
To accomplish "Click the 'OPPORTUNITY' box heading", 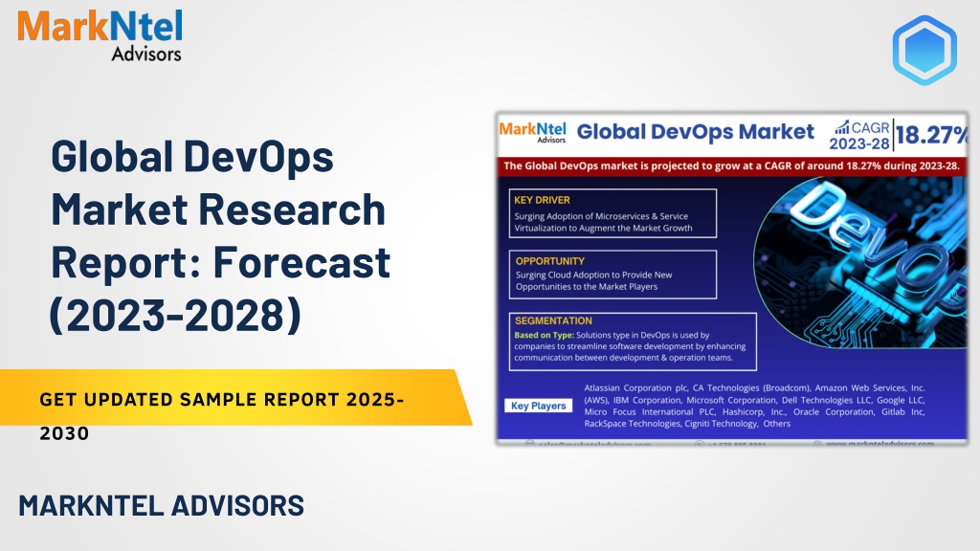I will click(550, 261).
